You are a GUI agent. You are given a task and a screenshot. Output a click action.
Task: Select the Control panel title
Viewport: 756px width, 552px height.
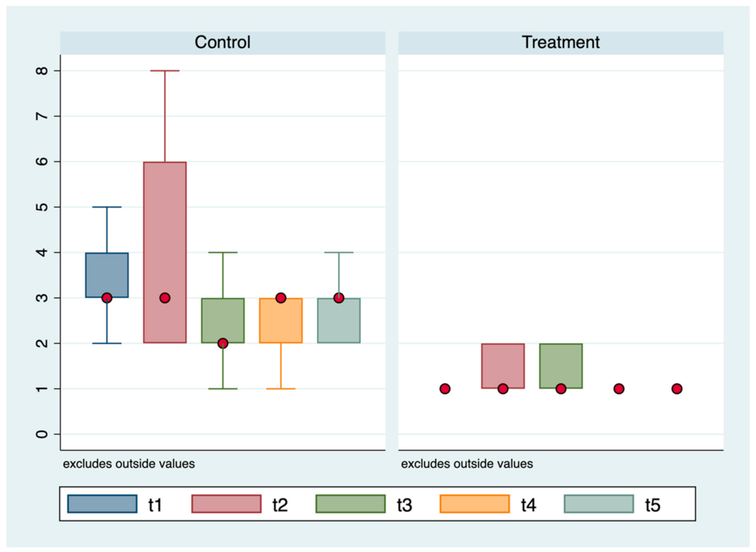coord(223,43)
